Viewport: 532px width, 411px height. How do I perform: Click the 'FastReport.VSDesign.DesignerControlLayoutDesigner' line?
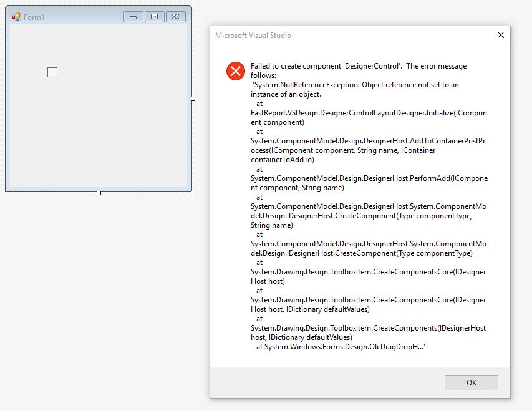coord(369,113)
